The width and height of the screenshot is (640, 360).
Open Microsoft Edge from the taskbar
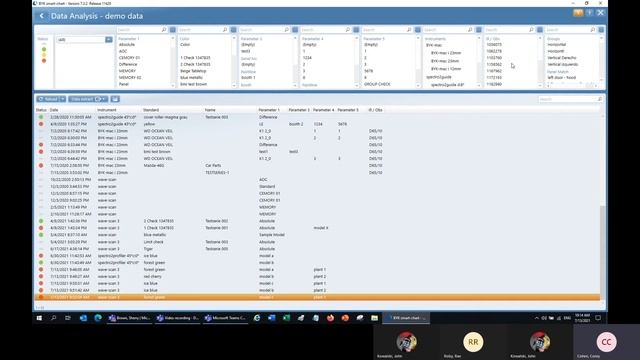[98, 318]
